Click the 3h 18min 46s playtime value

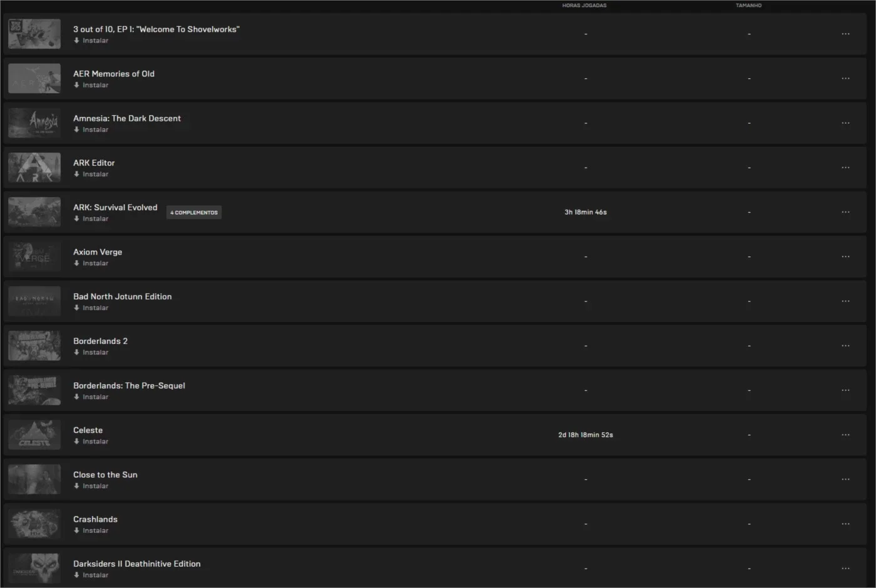586,212
